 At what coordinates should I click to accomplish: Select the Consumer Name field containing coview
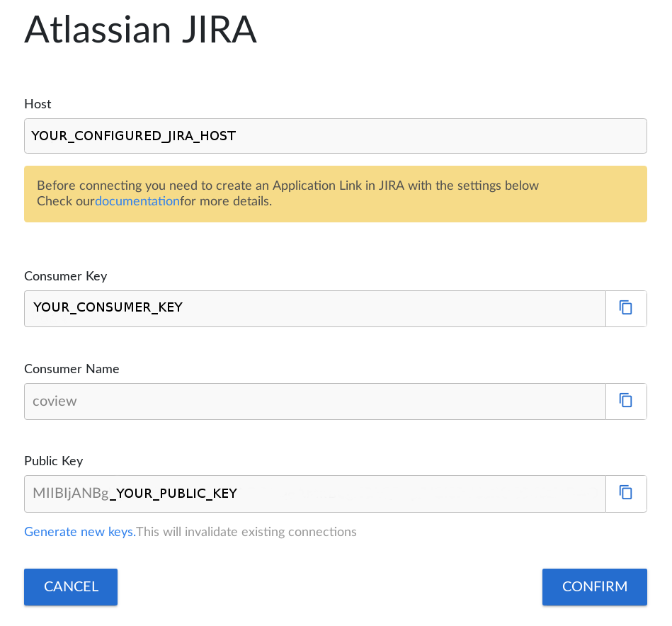[x=315, y=401]
